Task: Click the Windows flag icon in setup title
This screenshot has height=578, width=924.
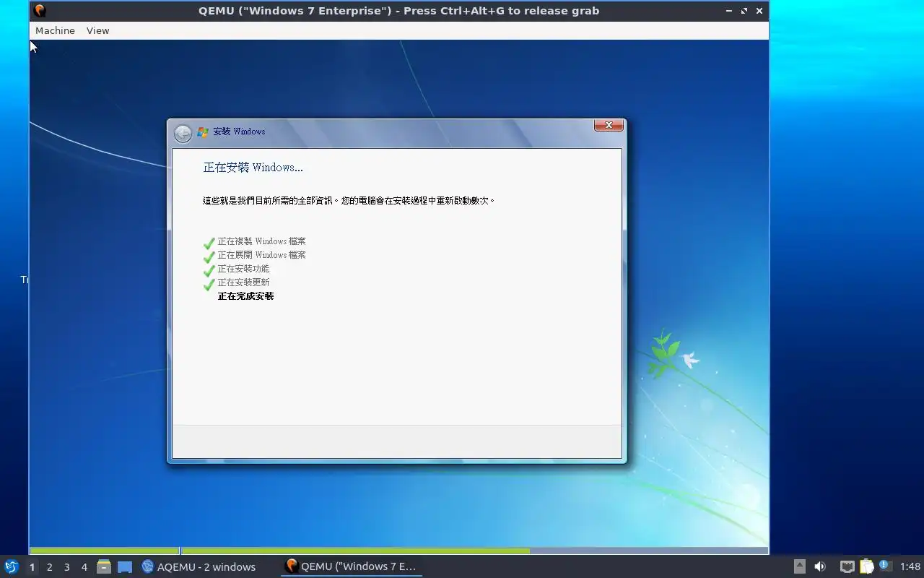Action: [x=203, y=131]
